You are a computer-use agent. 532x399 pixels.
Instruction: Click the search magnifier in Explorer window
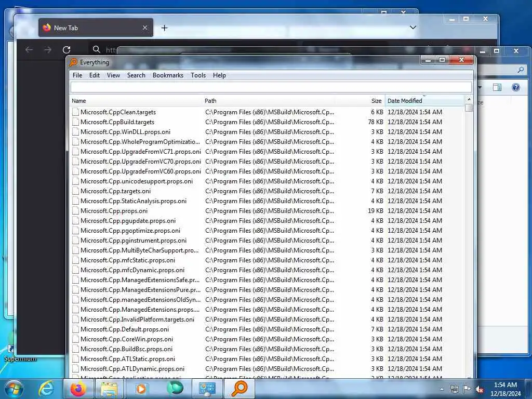[521, 70]
